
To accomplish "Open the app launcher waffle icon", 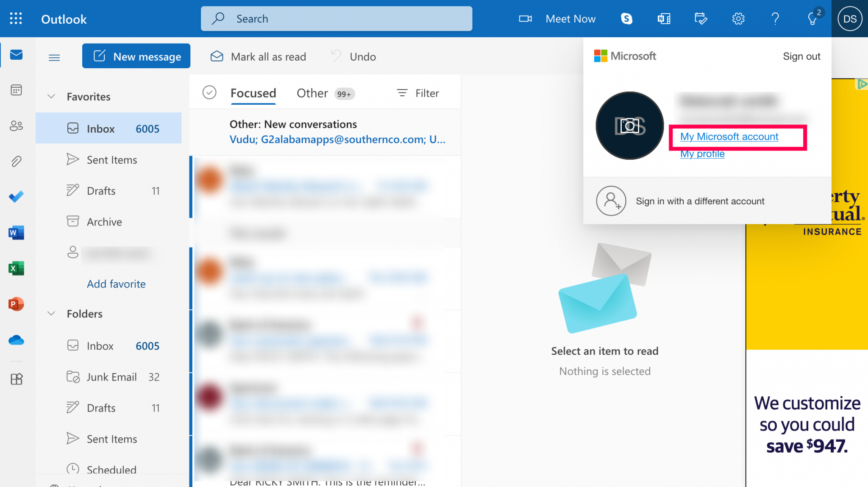I will pyautogui.click(x=16, y=18).
